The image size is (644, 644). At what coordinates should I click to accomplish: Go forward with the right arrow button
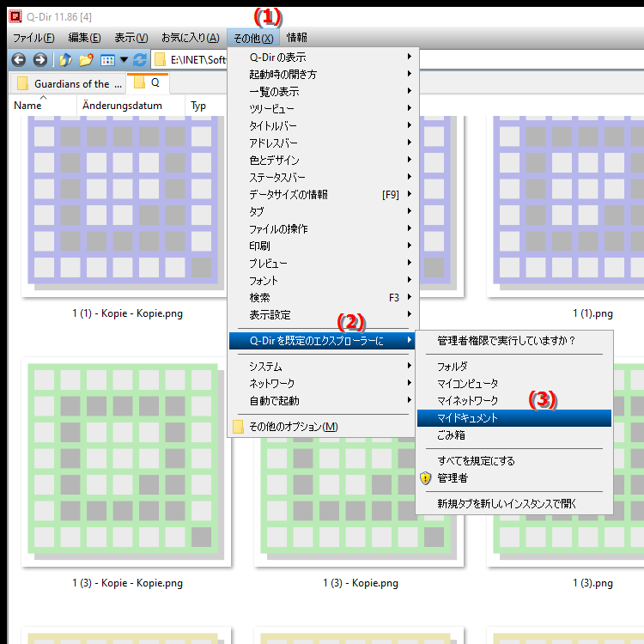pos(39,60)
